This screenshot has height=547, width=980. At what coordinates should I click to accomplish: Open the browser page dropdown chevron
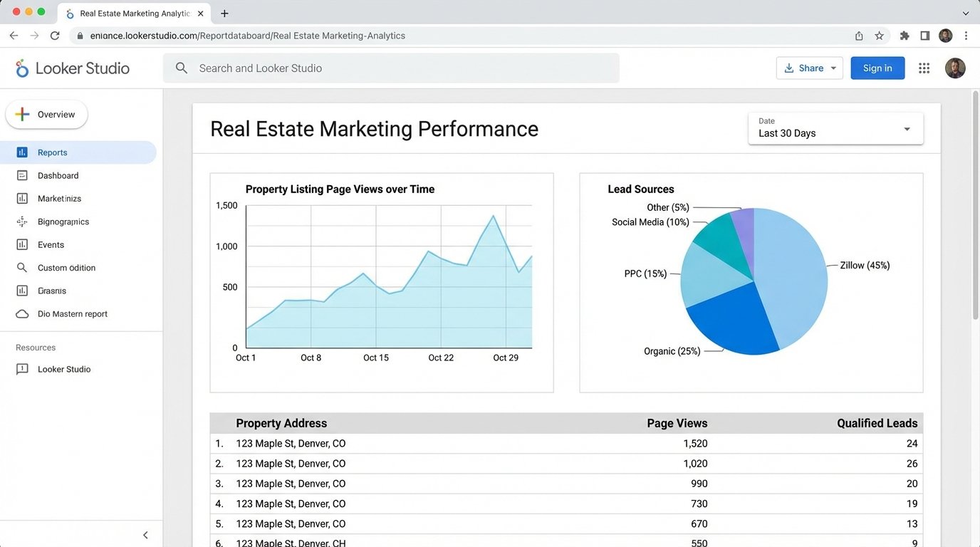click(x=965, y=13)
